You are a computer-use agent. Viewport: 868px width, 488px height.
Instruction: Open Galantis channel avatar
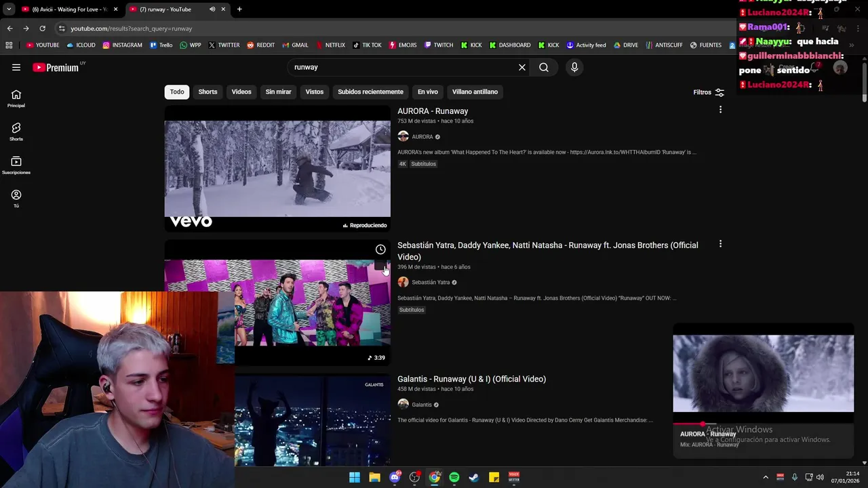[x=403, y=405]
